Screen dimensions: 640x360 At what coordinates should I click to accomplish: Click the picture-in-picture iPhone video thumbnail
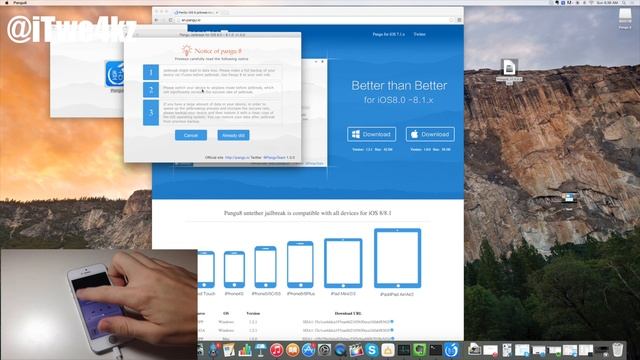(x=99, y=304)
